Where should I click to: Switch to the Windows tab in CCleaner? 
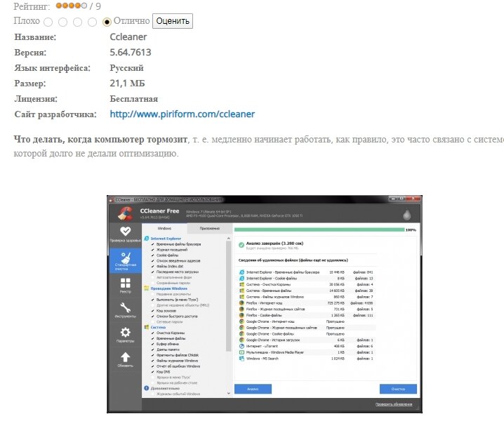pos(164,228)
